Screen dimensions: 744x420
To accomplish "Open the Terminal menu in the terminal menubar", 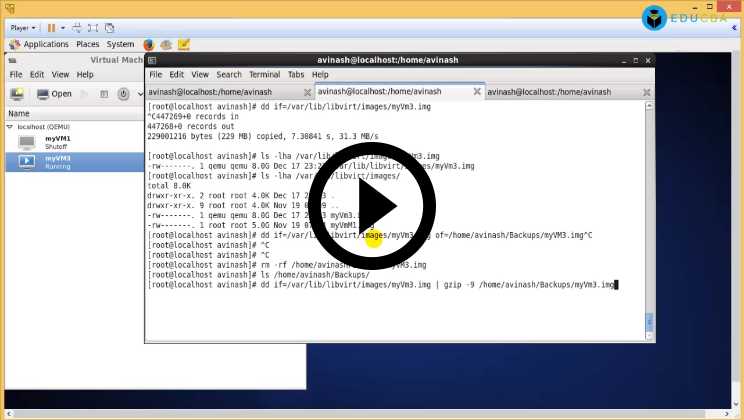I will [264, 74].
